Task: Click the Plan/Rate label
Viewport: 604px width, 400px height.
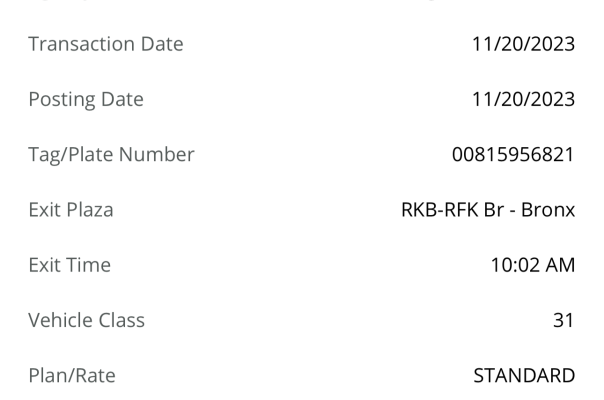Action: [x=72, y=376]
